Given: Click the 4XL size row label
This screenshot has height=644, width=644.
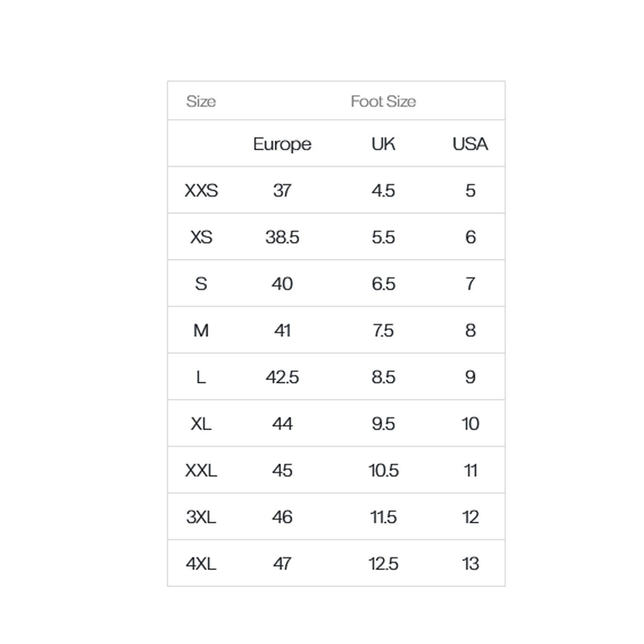Looking at the screenshot, I should [x=201, y=564].
